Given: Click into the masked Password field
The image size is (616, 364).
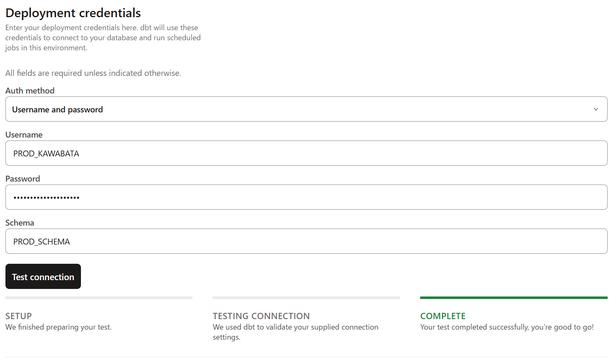Looking at the screenshot, I should (306, 197).
